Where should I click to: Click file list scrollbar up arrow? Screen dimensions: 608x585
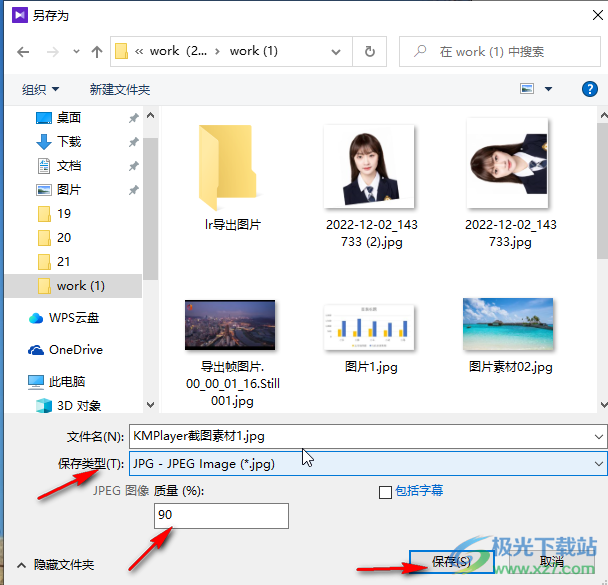pyautogui.click(x=603, y=115)
